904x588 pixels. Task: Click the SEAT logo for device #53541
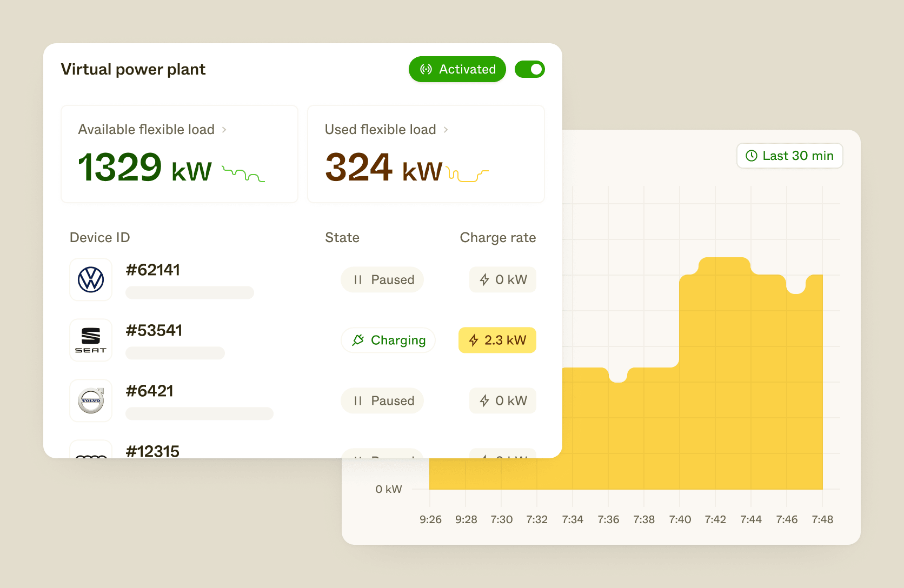[x=91, y=340]
